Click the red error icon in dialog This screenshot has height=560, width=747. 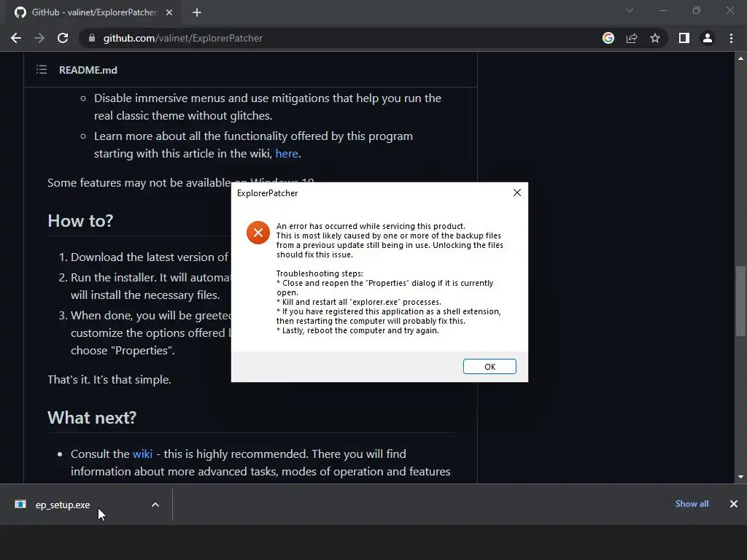(258, 233)
